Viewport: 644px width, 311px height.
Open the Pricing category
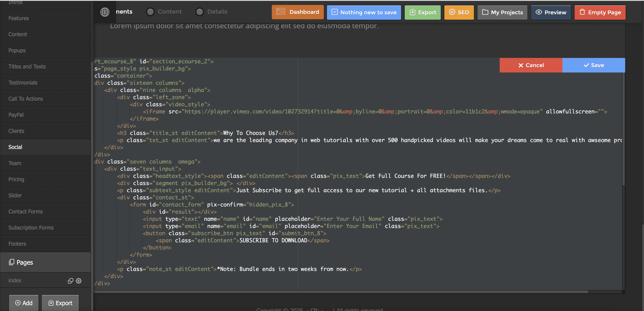point(45,179)
